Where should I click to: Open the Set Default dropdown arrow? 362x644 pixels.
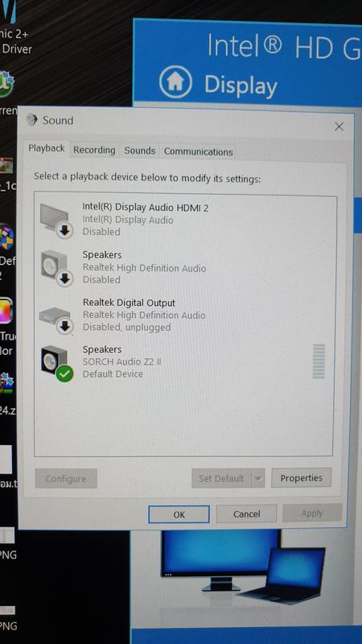[258, 478]
